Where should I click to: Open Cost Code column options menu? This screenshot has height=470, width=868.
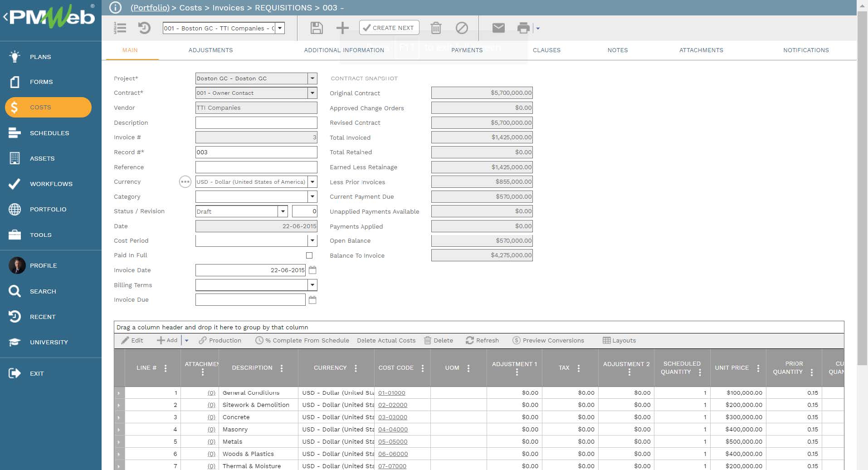423,368
